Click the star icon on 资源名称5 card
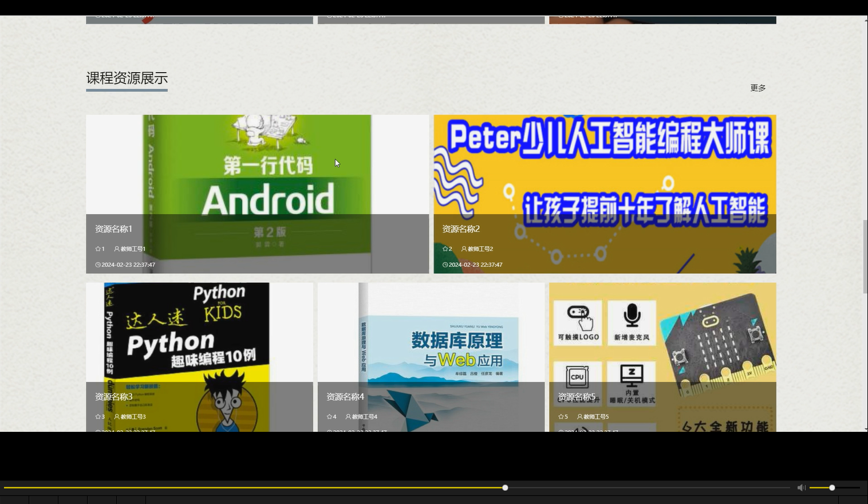 tap(561, 417)
